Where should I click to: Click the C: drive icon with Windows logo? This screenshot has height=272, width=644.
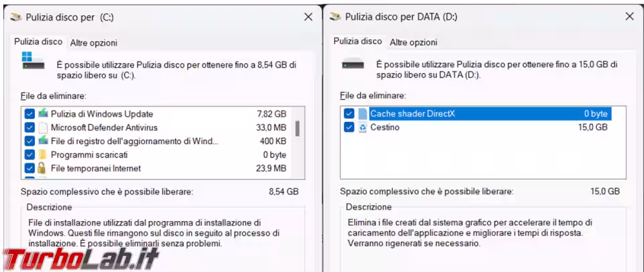pos(34,60)
